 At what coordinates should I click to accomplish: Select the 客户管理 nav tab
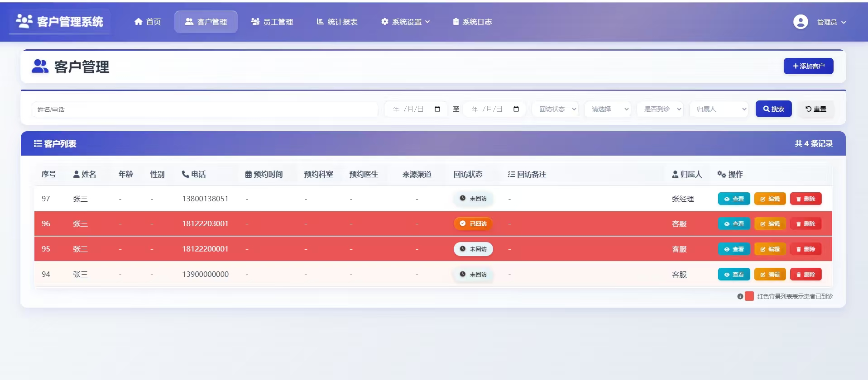206,22
